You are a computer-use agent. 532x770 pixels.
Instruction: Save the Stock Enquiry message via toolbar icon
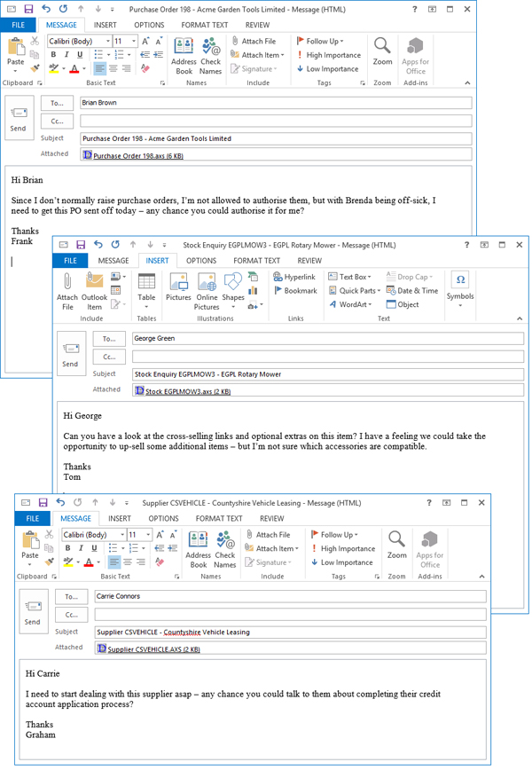(x=81, y=245)
